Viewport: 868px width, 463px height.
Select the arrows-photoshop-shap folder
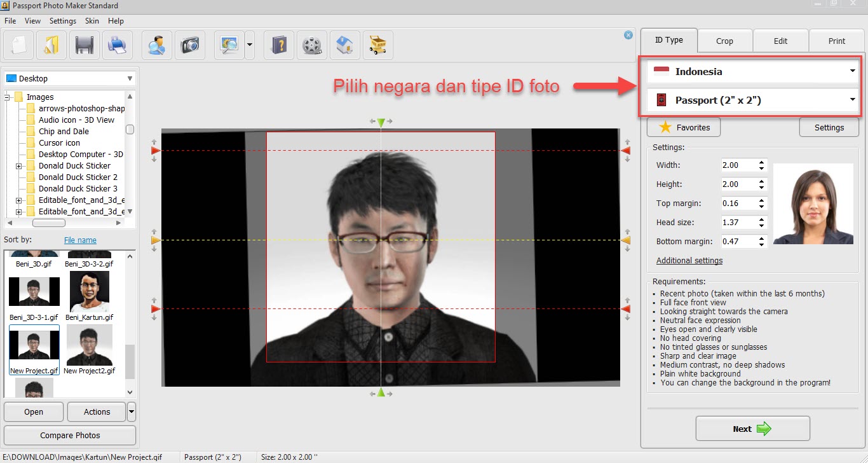tap(81, 109)
